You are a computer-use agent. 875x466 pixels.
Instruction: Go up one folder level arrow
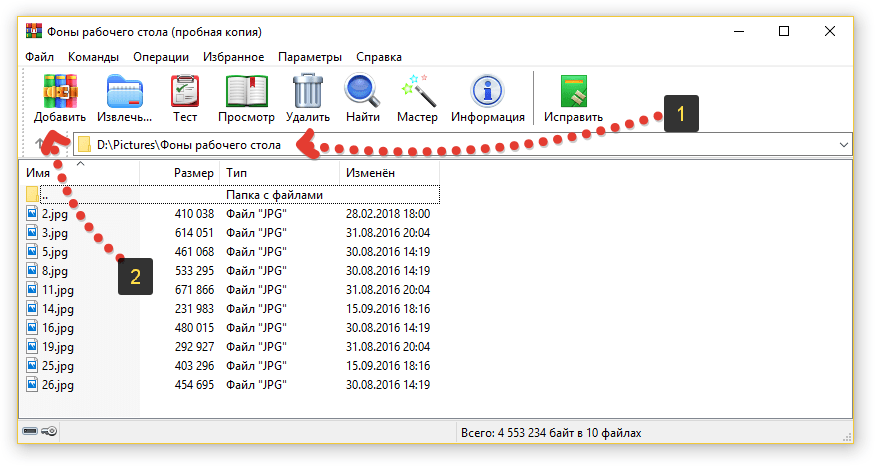coord(40,145)
